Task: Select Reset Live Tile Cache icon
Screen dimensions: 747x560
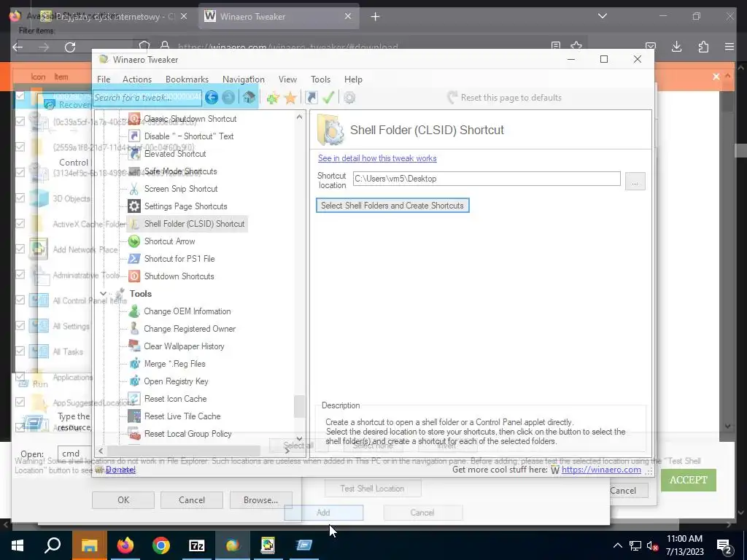Action: click(134, 416)
